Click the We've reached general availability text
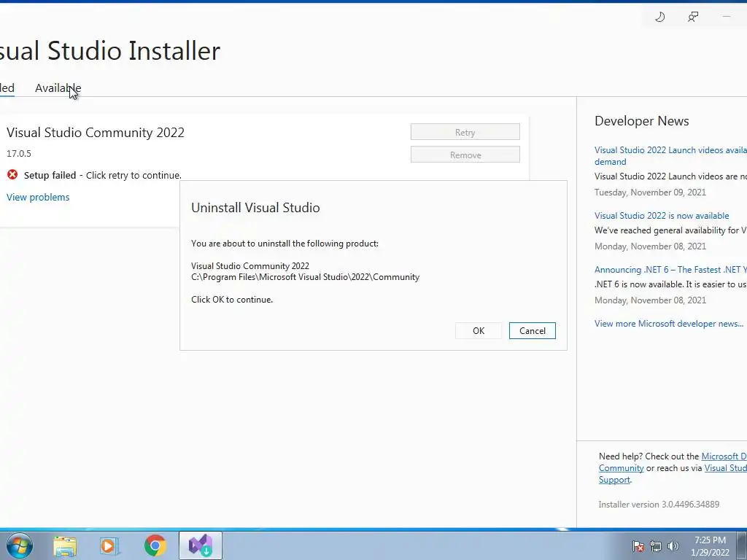 (670, 230)
